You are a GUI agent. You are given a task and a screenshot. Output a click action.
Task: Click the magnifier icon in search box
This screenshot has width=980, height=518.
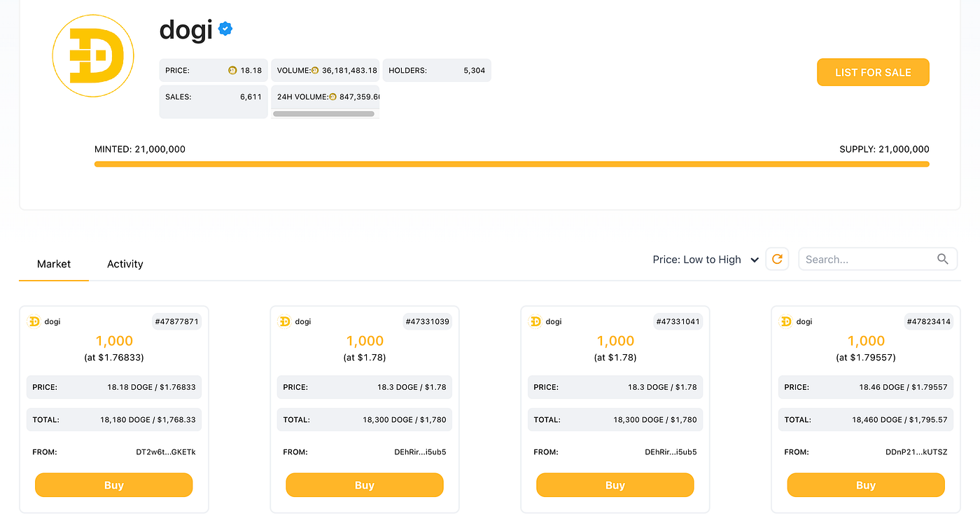(x=943, y=259)
